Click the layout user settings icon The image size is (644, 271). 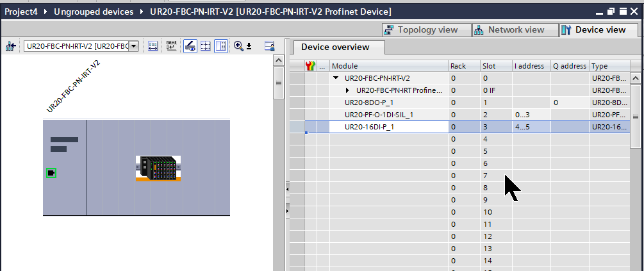click(269, 46)
